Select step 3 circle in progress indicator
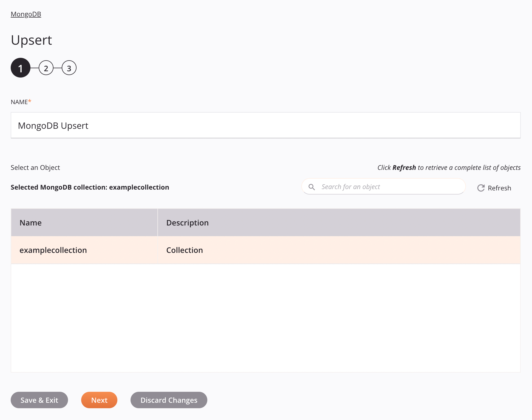The width and height of the screenshot is (532, 420). click(69, 68)
